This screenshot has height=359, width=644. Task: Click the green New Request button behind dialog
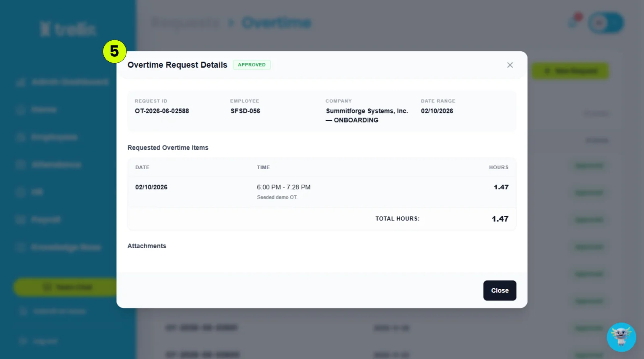click(570, 71)
